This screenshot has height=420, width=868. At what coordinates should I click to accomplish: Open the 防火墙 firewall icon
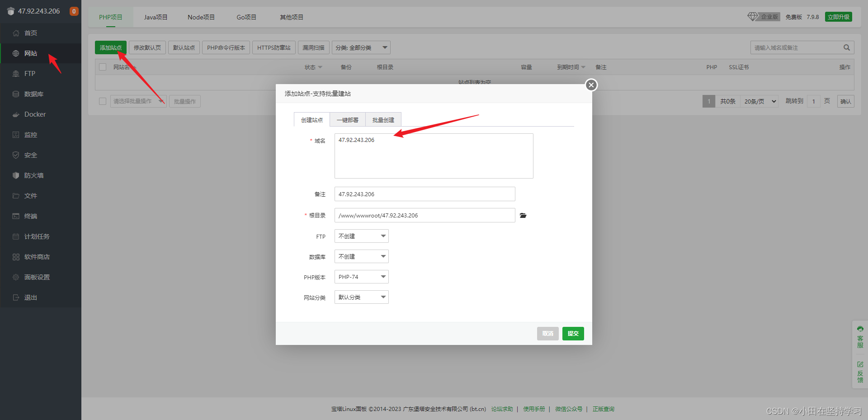(16, 175)
